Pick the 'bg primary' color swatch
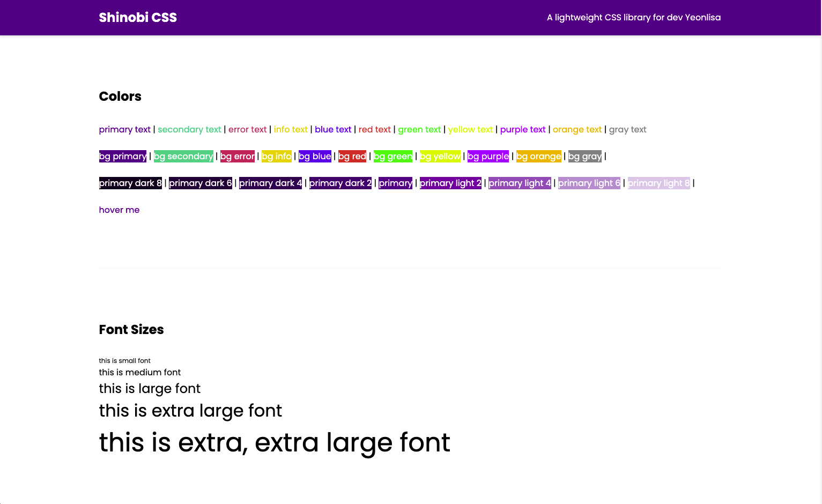 tap(123, 156)
